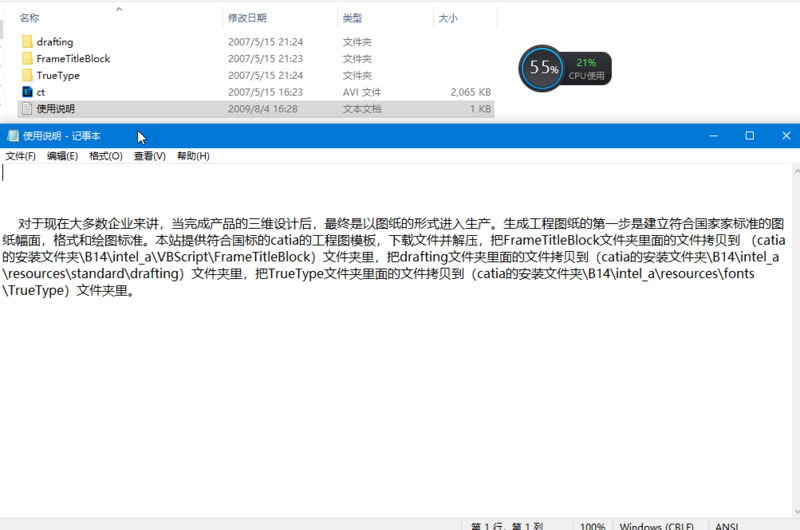
Task: Maximize the Notepad window
Action: tap(749, 136)
